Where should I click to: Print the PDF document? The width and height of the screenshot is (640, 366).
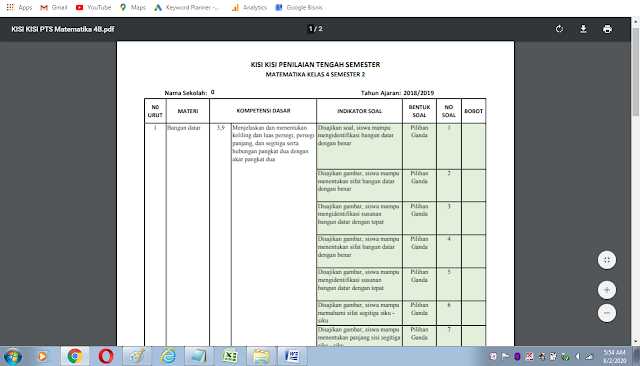(607, 29)
